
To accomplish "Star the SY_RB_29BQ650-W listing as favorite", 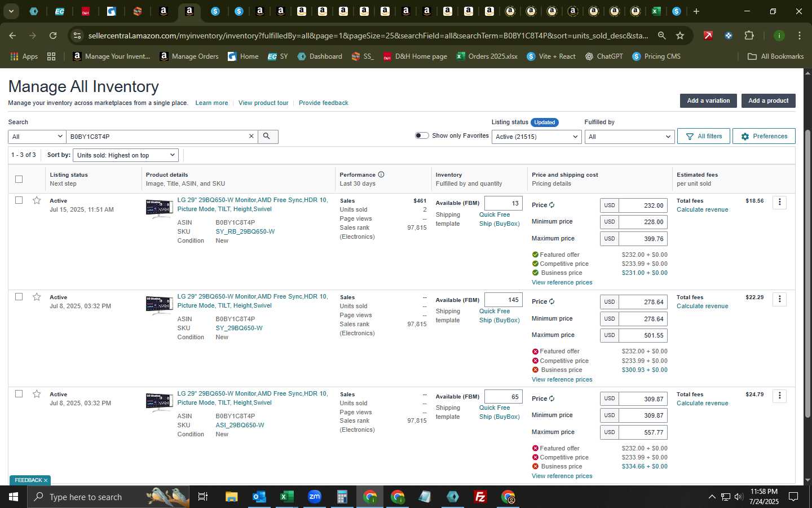I will 37,200.
